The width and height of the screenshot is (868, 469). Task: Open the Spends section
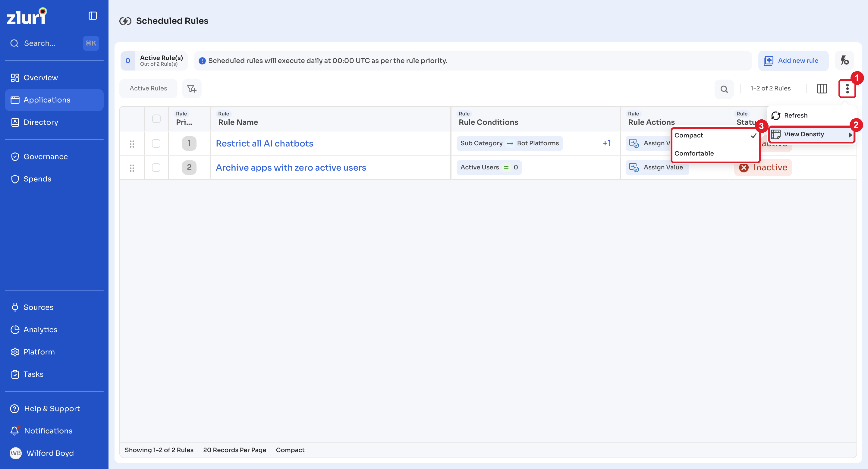point(54,179)
